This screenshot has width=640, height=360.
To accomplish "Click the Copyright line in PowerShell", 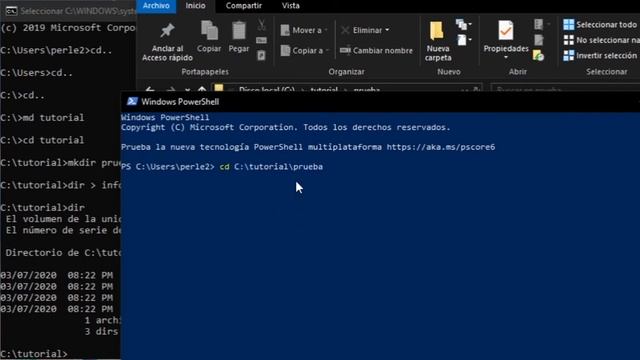I will click(286, 127).
